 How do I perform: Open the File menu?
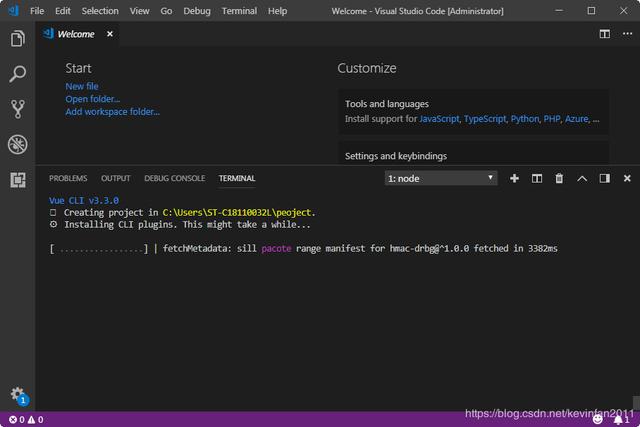[x=37, y=11]
